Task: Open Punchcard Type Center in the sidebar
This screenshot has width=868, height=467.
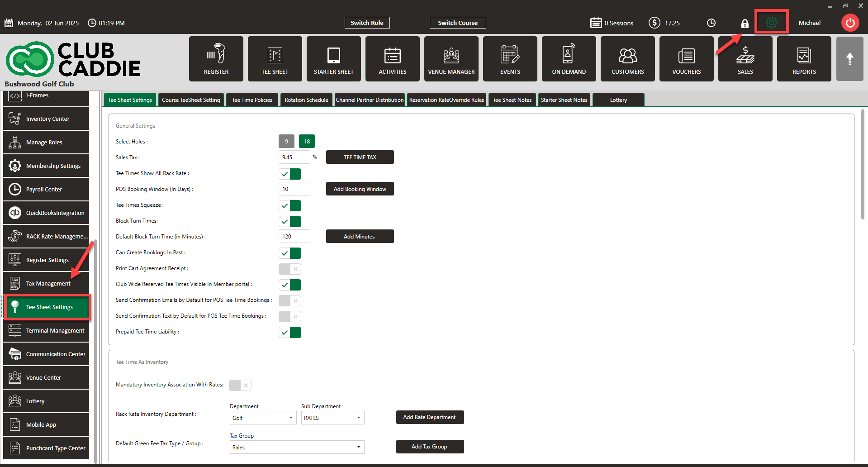Action: coord(46,448)
